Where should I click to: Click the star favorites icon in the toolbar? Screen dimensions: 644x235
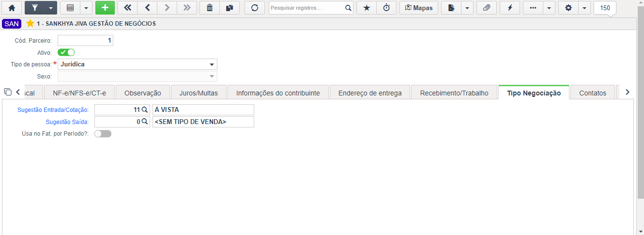click(367, 8)
